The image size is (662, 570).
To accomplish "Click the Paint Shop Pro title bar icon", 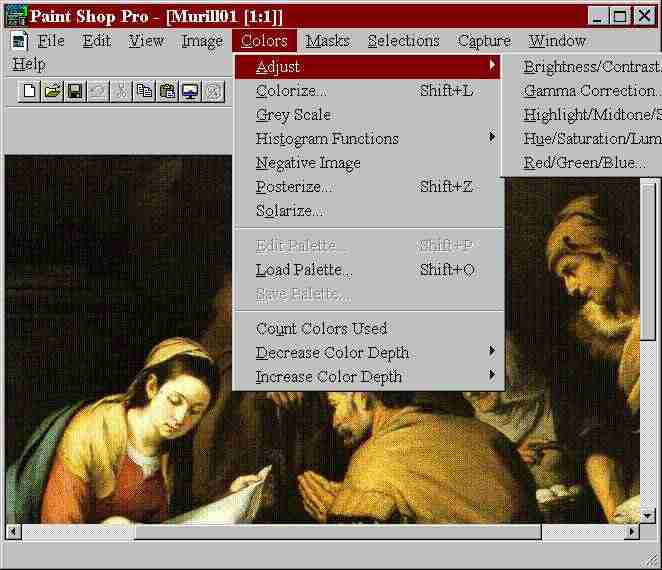I will (15, 16).
